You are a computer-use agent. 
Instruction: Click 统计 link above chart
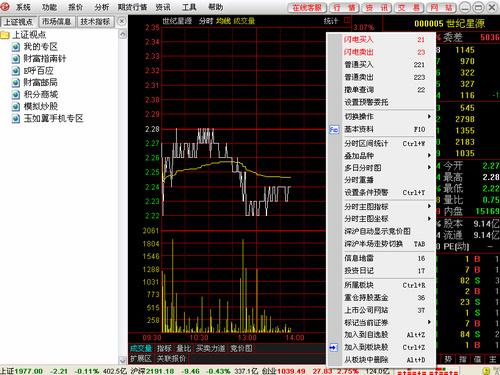(x=331, y=21)
